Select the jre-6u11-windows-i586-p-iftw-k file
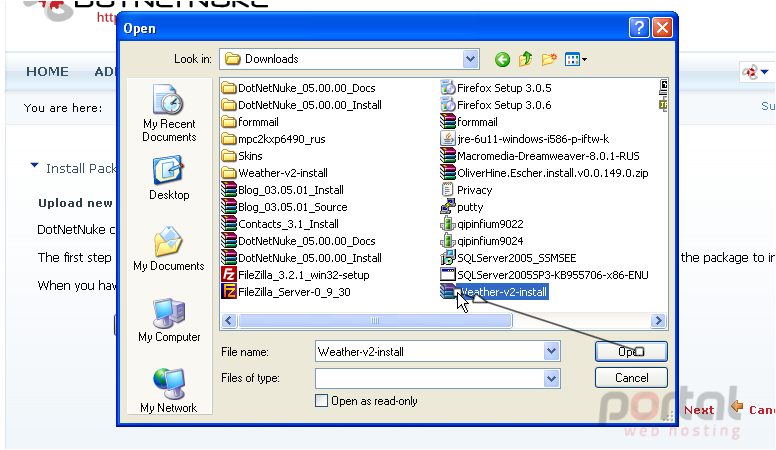 [x=525, y=139]
